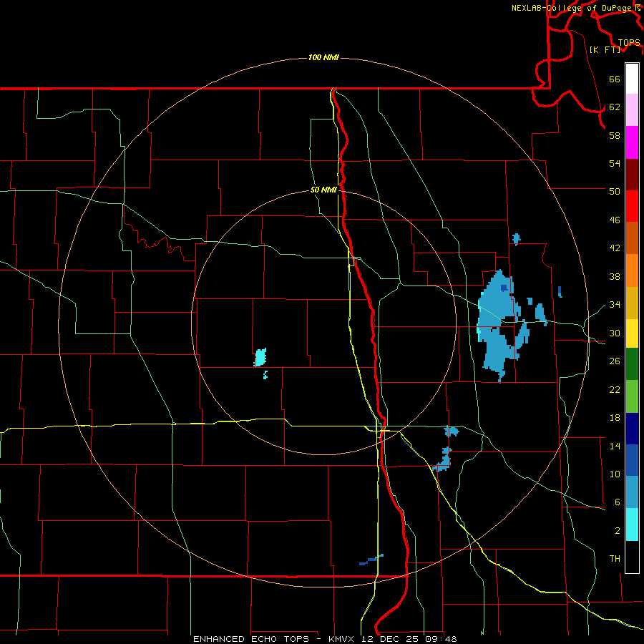Screen dimensions: 644x644
Task: Click the 100 NMI range ring label
Action: coord(323,57)
